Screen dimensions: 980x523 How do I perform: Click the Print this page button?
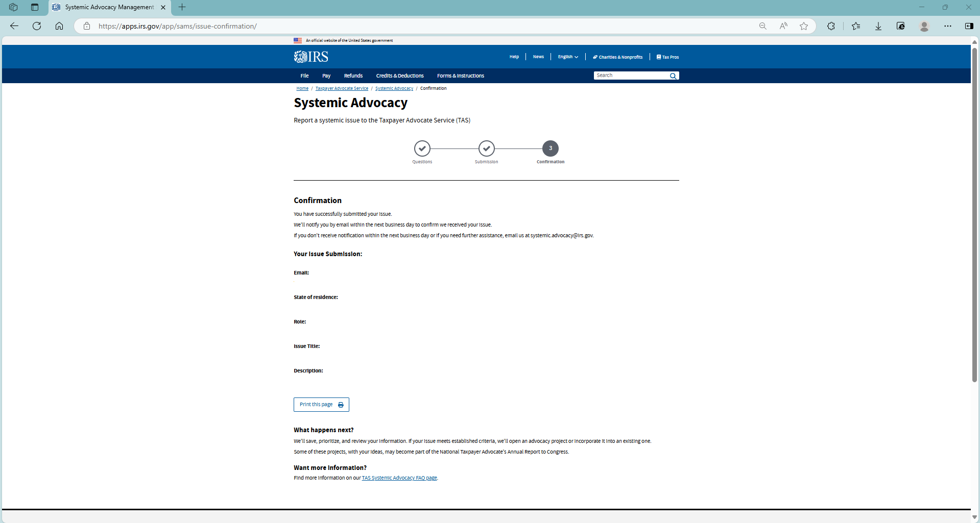[321, 405]
